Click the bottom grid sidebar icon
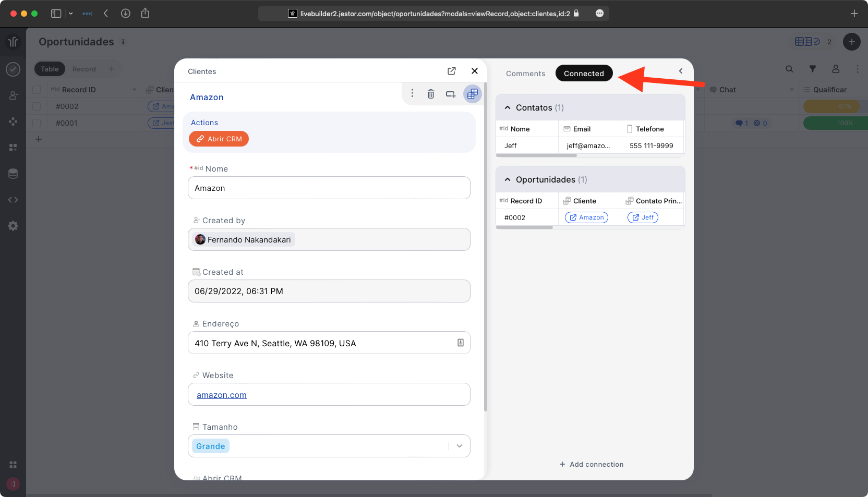 pyautogui.click(x=13, y=465)
